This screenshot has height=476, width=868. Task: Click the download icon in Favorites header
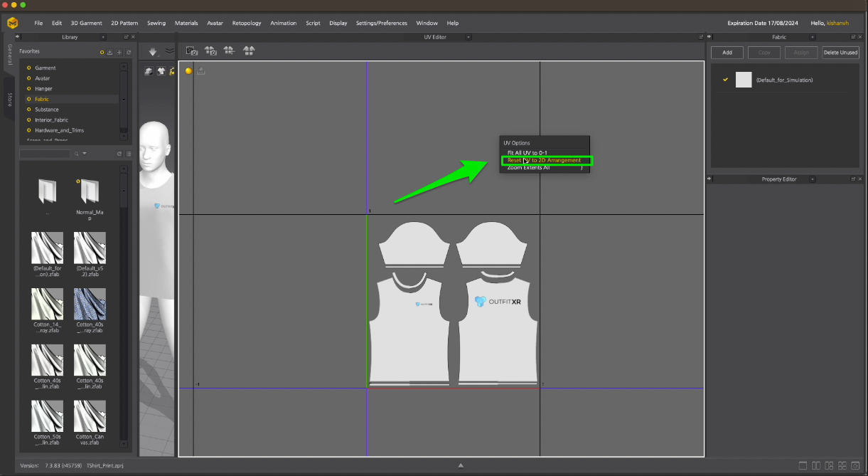(110, 53)
